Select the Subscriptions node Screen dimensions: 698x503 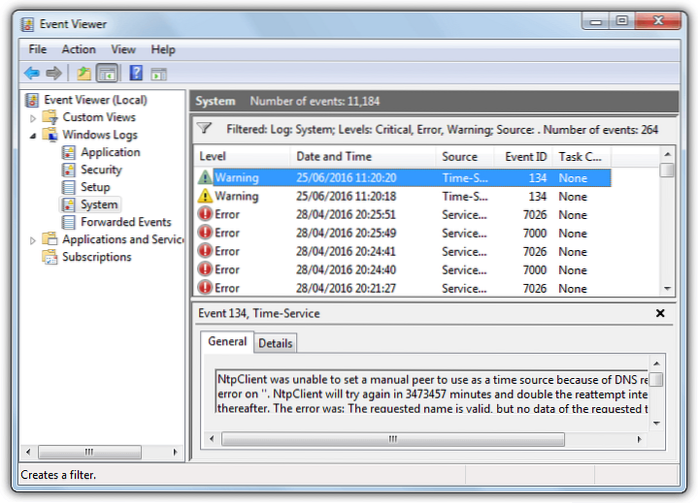point(96,257)
